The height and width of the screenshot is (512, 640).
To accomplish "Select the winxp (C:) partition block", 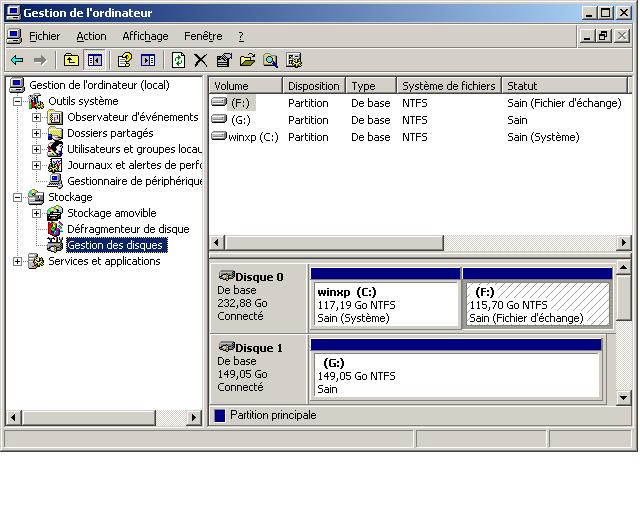I will pyautogui.click(x=385, y=304).
